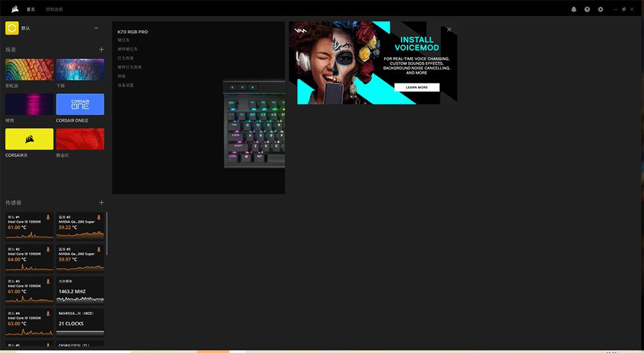Viewport: 644px width, 353px height.
Task: Open 性能 performance menu item
Action: pos(122,76)
